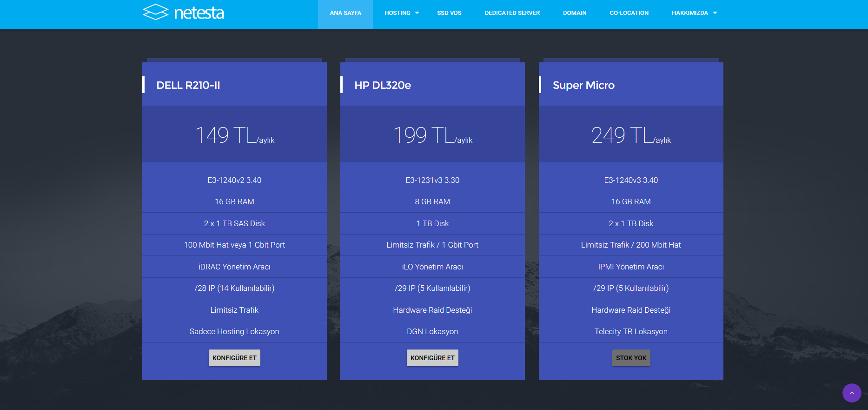
Task: Navigate to CO-LOCATION page
Action: (629, 13)
